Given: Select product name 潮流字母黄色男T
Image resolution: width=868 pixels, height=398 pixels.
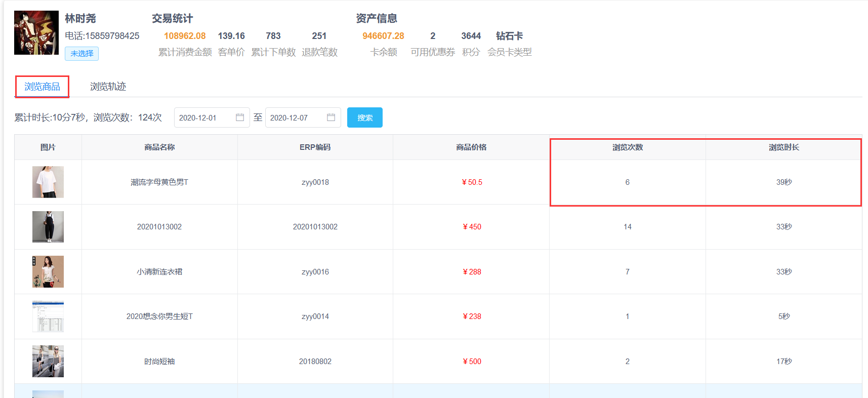Looking at the screenshot, I should point(159,182).
